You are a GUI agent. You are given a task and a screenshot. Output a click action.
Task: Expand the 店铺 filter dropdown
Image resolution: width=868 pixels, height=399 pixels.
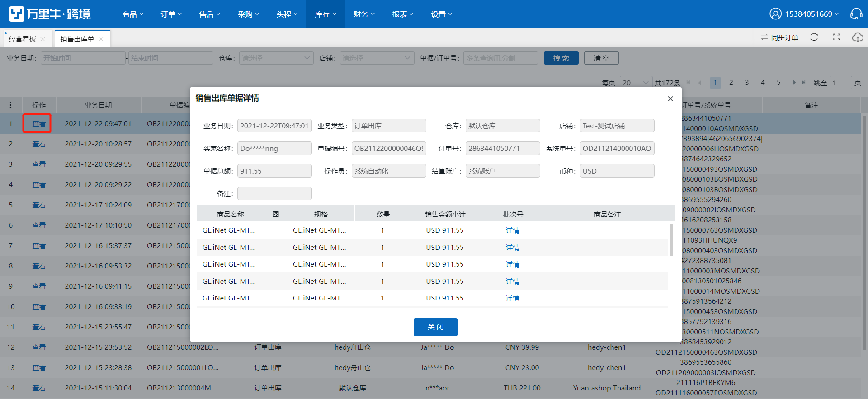coord(377,58)
